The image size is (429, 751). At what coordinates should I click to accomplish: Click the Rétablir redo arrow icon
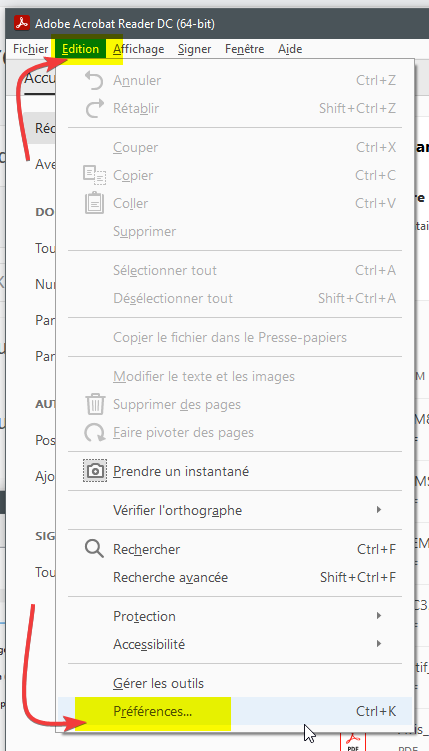click(95, 108)
